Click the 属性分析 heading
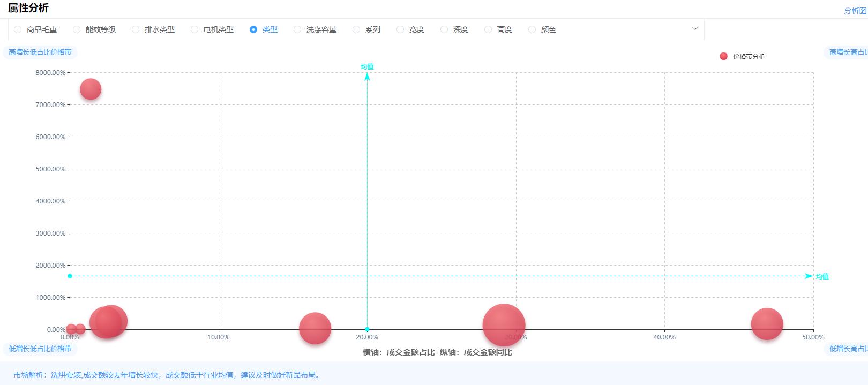Screen dimensions: 868x385 click(x=28, y=8)
